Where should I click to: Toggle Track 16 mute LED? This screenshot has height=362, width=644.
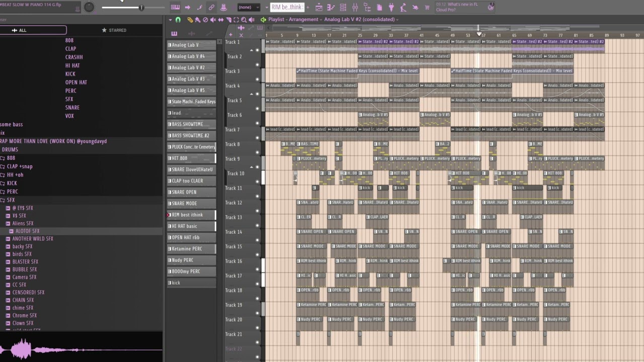(258, 268)
